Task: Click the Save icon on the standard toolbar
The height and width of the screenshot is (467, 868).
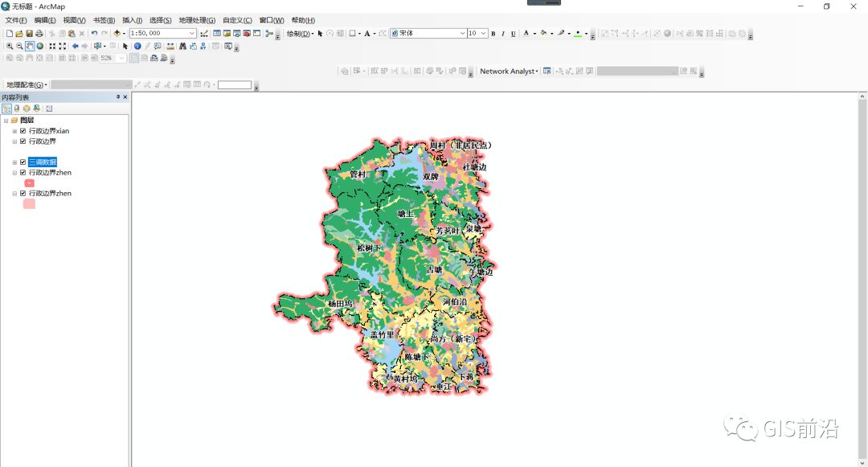Action: click(30, 35)
